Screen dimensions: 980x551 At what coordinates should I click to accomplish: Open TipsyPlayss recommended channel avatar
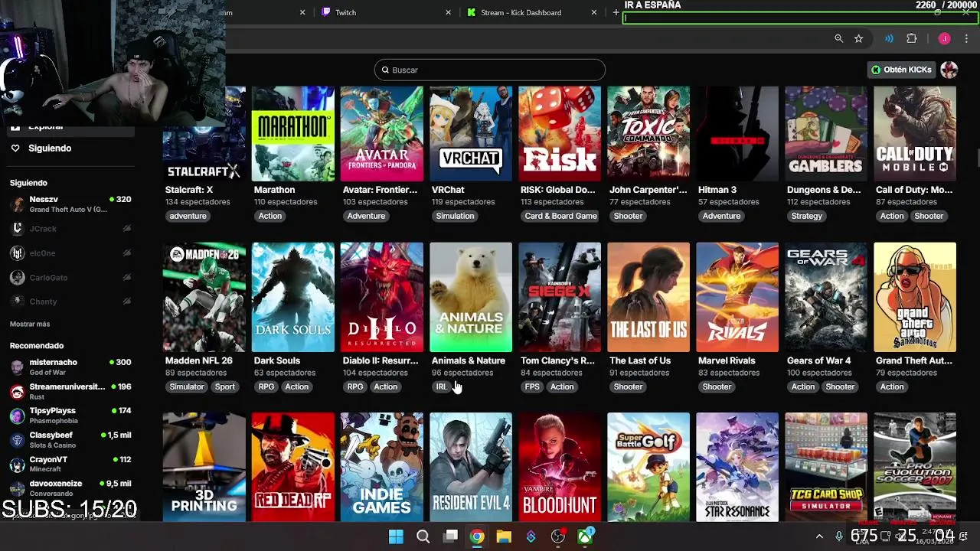pyautogui.click(x=18, y=416)
